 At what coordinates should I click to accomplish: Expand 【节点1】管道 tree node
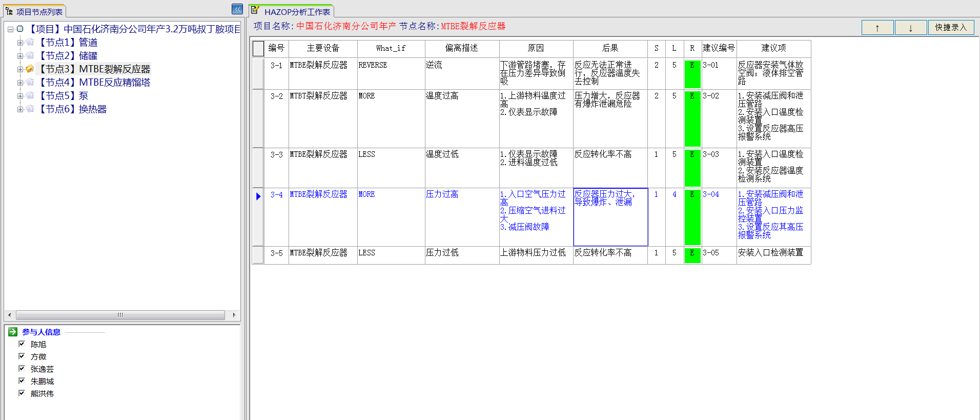point(20,43)
